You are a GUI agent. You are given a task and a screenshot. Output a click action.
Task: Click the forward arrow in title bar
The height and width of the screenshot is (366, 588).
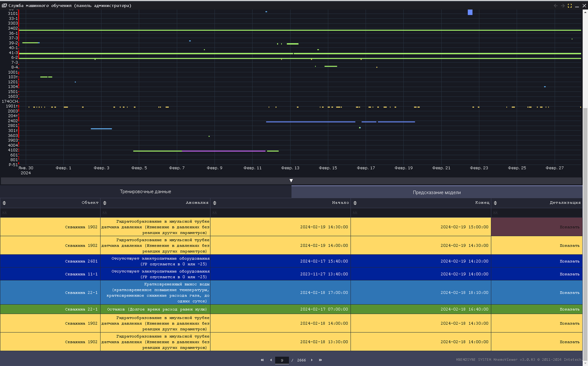point(563,6)
